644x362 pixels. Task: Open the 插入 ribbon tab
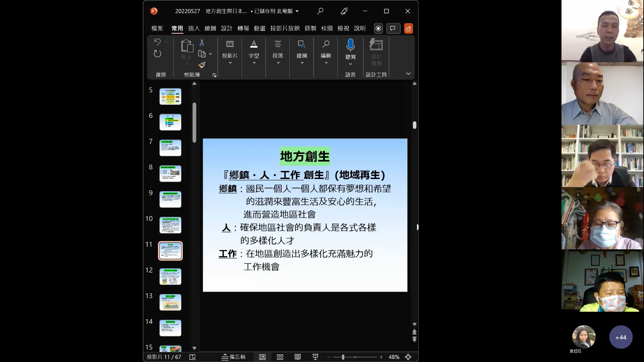click(194, 28)
